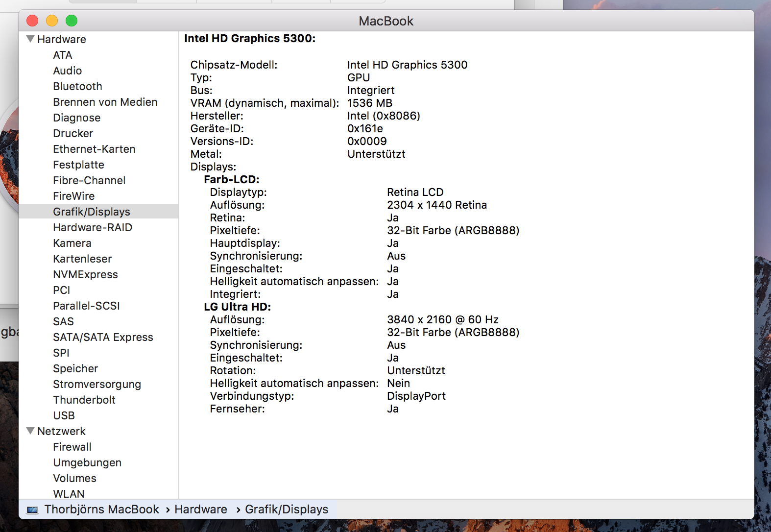Viewport: 771px width, 532px height.
Task: Click the Geräte-ID value '0x161e'
Action: pos(365,128)
